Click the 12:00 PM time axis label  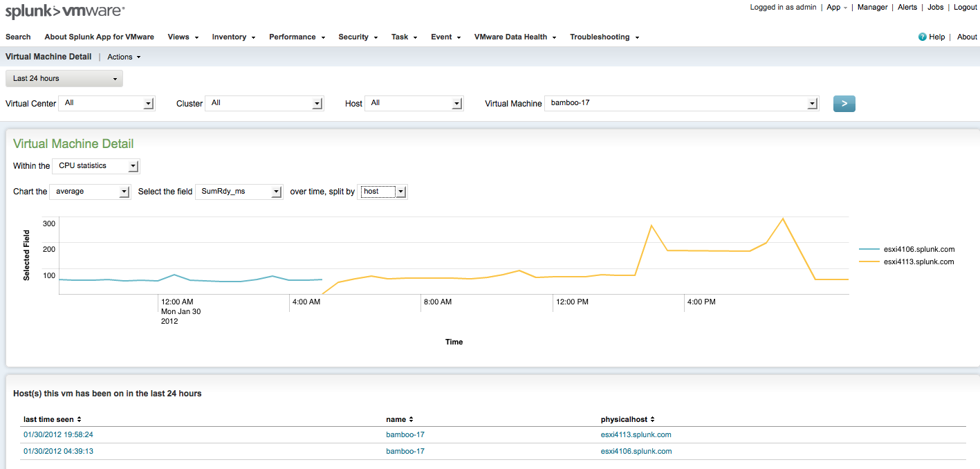(572, 302)
